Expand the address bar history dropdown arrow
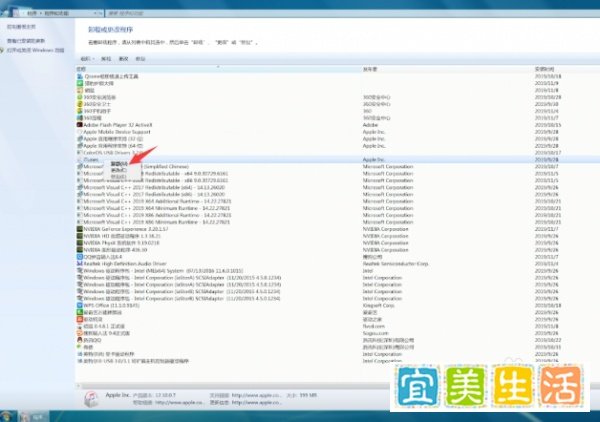The width and height of the screenshot is (600, 422). pos(95,13)
